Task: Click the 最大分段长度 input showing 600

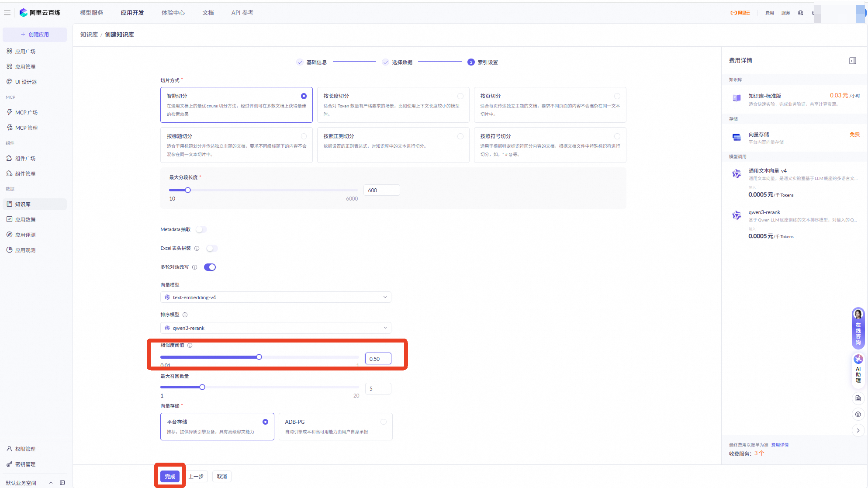Action: [x=381, y=190]
